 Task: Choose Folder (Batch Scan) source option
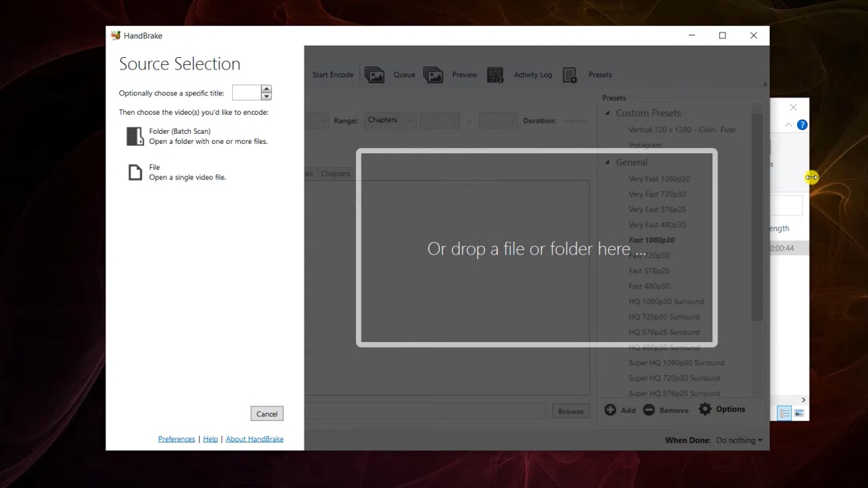click(x=197, y=137)
